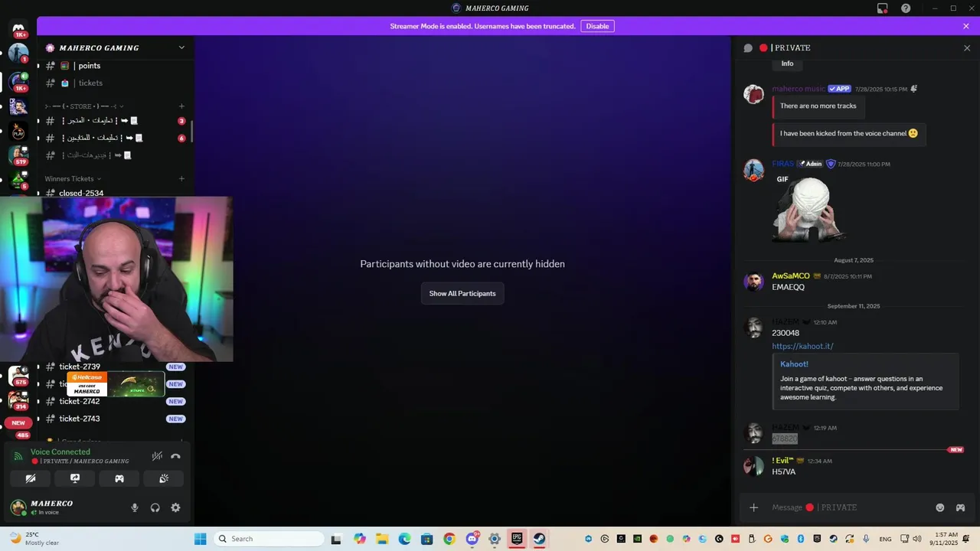Screen dimensions: 980x551
Task: Mute the microphone
Action: click(x=135, y=507)
